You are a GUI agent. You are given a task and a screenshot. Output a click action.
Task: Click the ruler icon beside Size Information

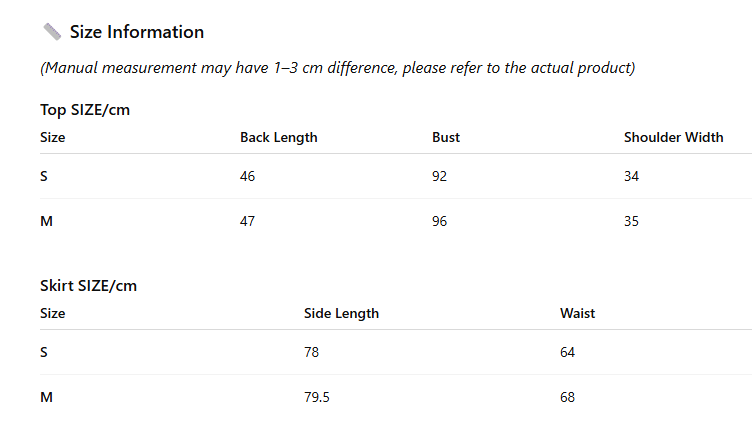click(52, 32)
